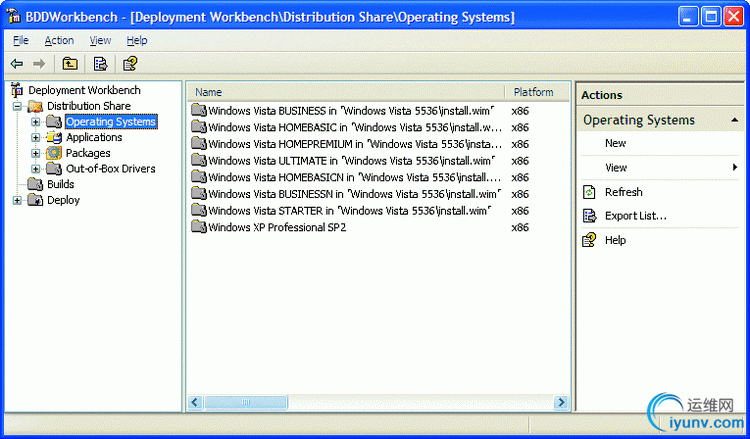750x439 pixels.
Task: Click the Packages tree icon
Action: [x=54, y=153]
